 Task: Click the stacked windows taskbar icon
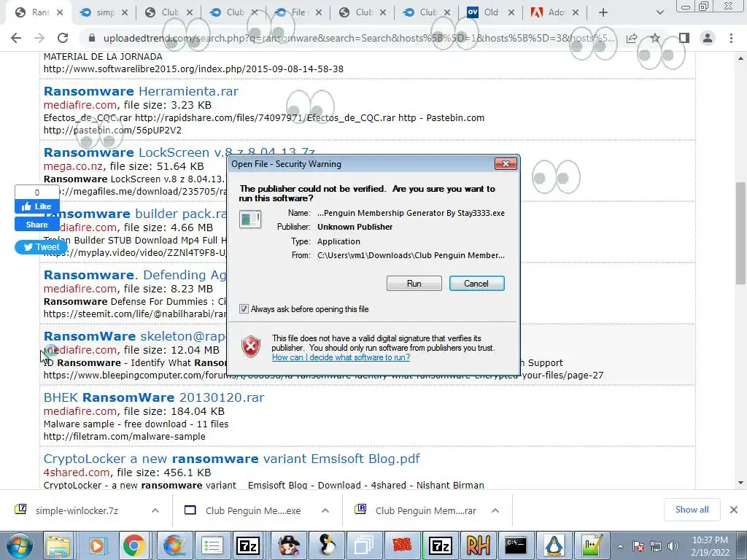tap(365, 545)
